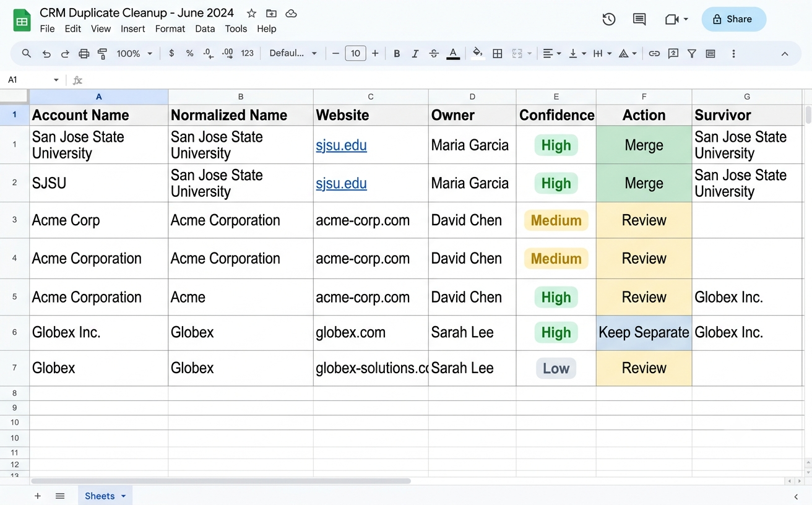Undo the last action
The height and width of the screenshot is (505, 812).
(x=46, y=54)
